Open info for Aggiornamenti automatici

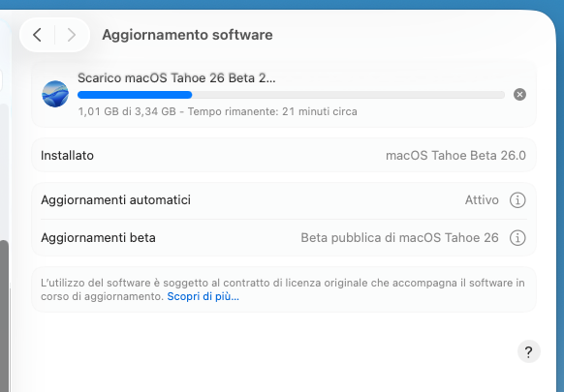tap(517, 200)
